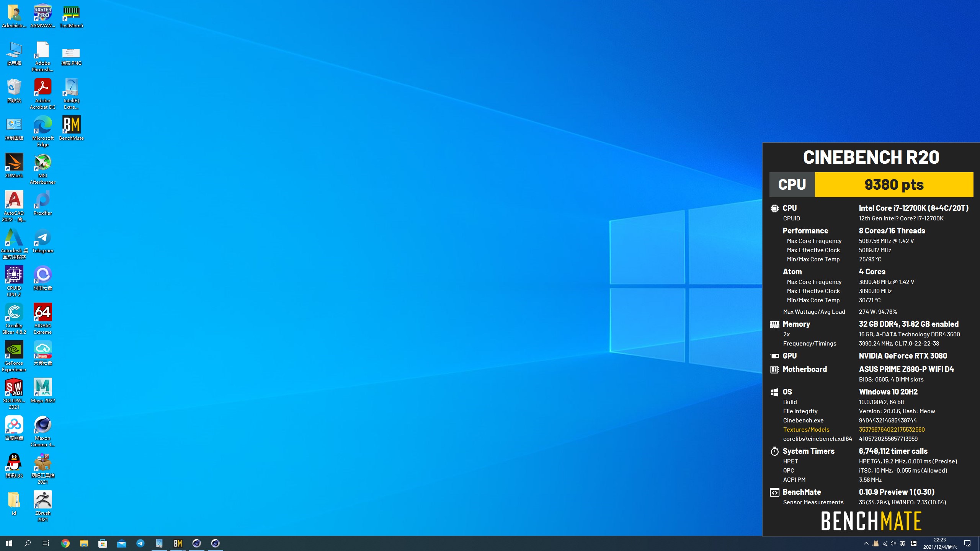Open AIDA64 Extreme shortcut

[x=42, y=319]
